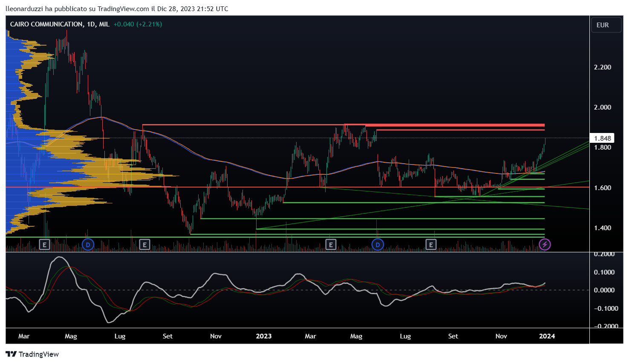Click the Lug label before 2023 on time axis
The width and height of the screenshot is (629, 364).
tap(120, 336)
